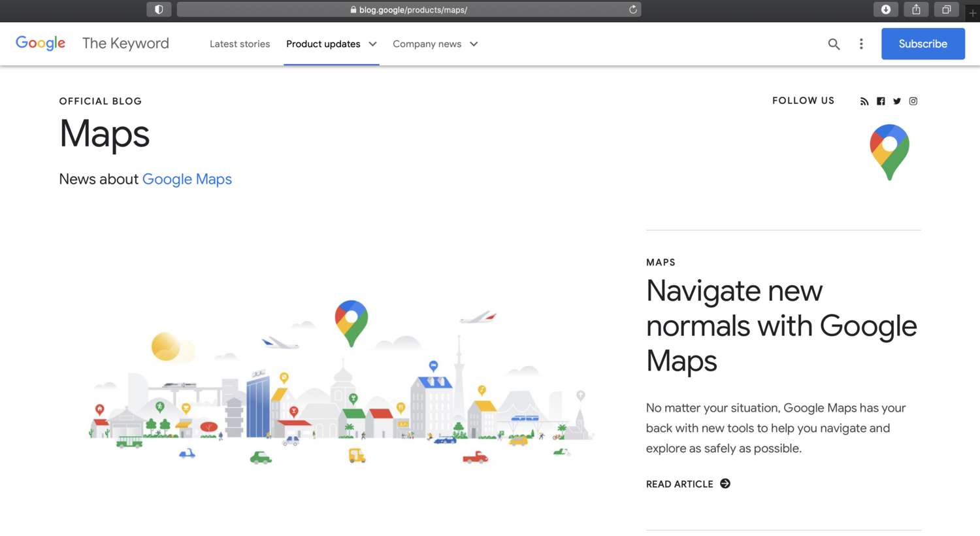Open the Navigate new normals article title
Screen dimensions: 980x536
[x=781, y=326]
